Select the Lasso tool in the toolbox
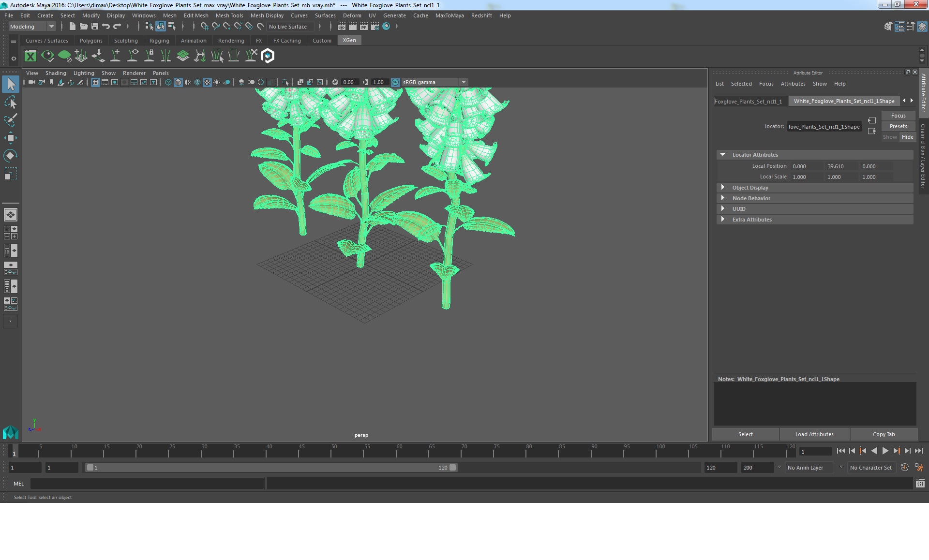929x560 pixels. pyautogui.click(x=10, y=103)
